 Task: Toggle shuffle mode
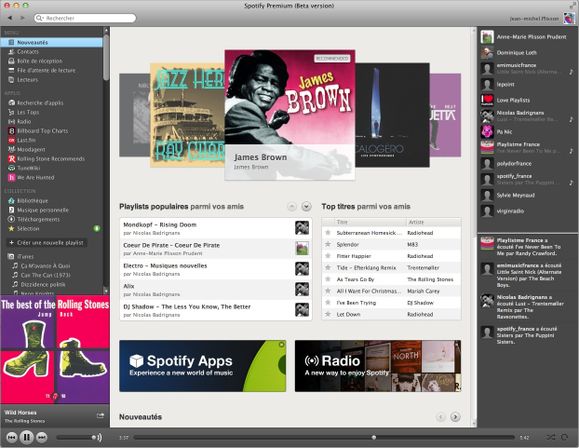click(551, 437)
